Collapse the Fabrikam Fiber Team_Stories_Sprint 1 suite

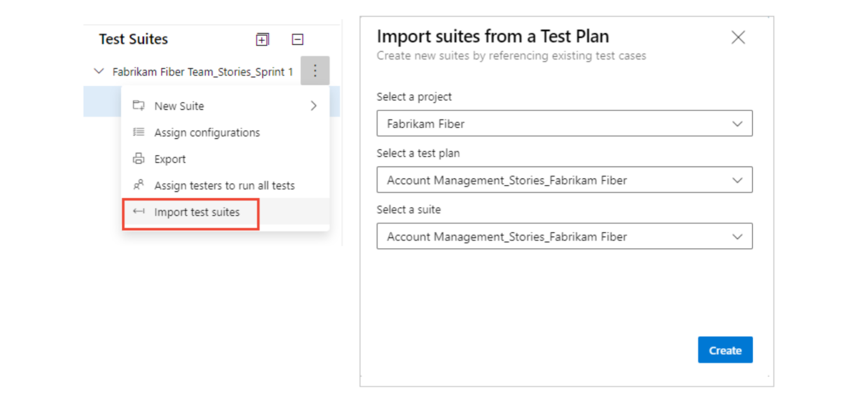[x=99, y=71]
